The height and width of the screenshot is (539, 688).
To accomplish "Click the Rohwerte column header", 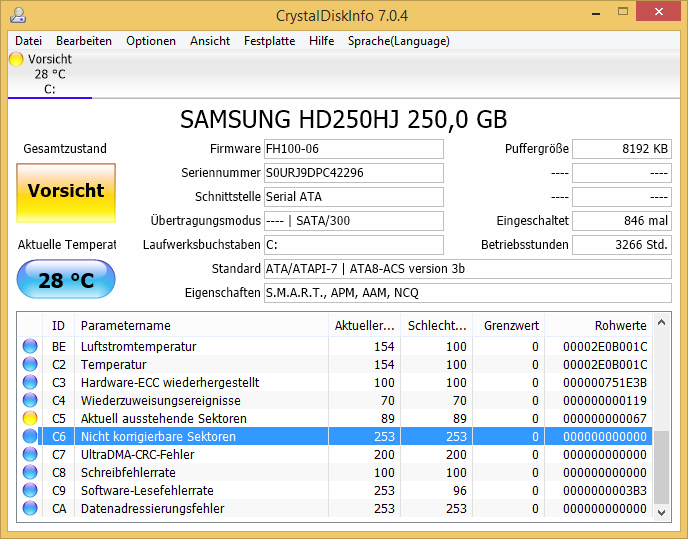I will [598, 325].
